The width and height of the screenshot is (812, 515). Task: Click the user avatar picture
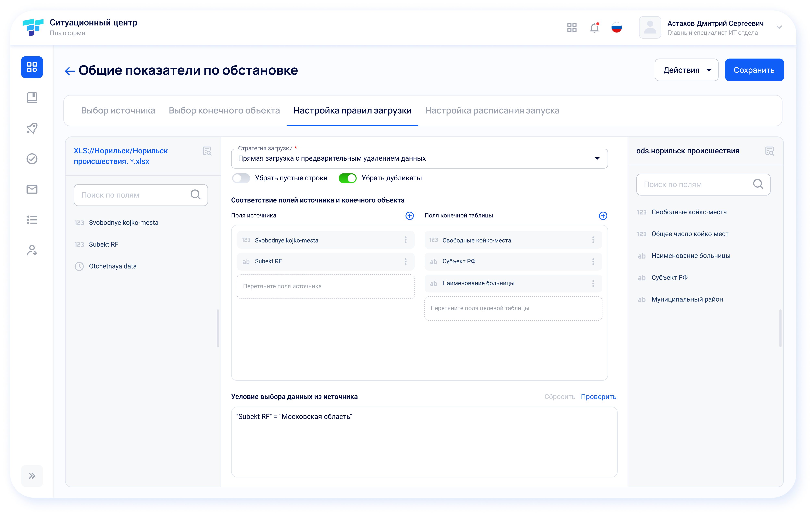pyautogui.click(x=650, y=27)
